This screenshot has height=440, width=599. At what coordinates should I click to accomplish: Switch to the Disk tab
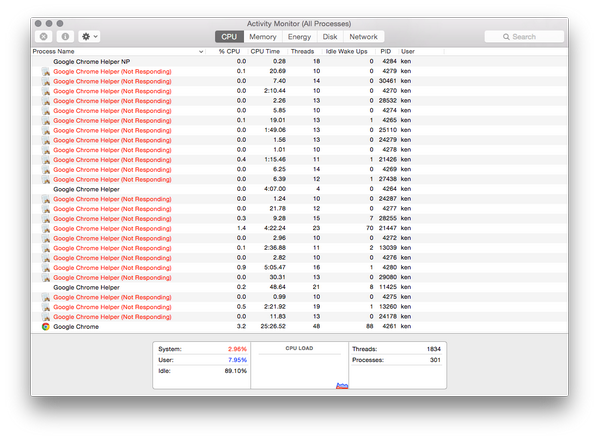[x=330, y=37]
